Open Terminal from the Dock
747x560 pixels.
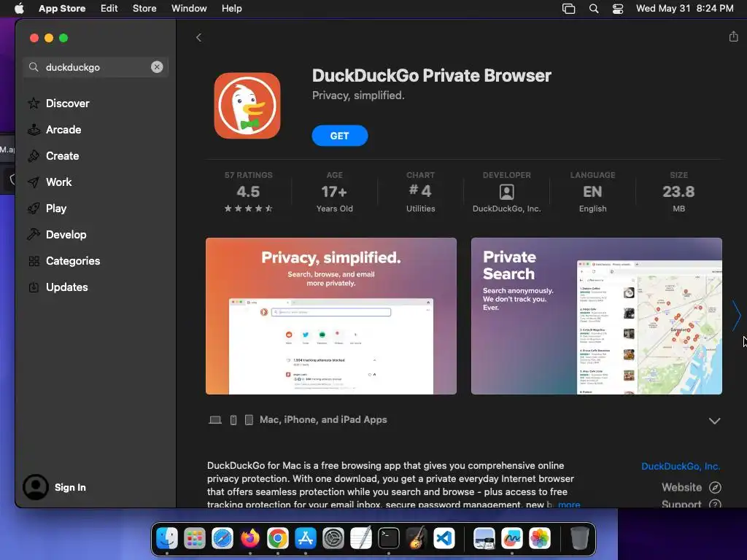(x=389, y=539)
